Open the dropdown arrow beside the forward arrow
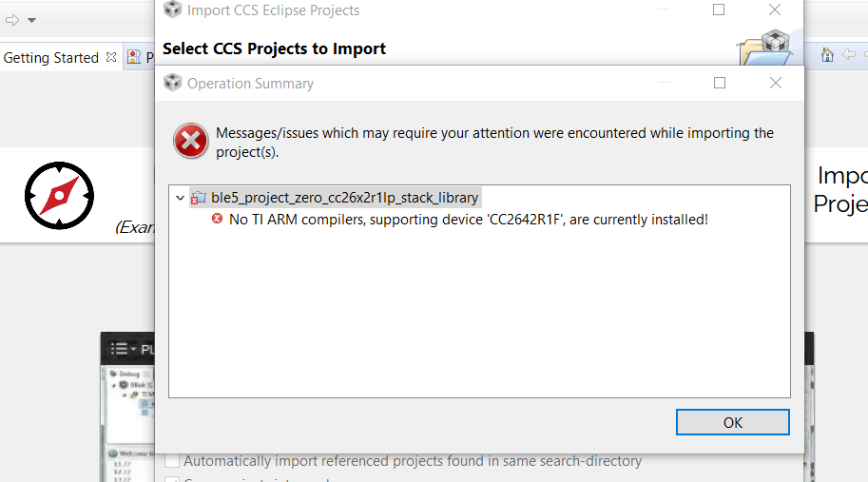This screenshot has width=868, height=482. [31, 20]
